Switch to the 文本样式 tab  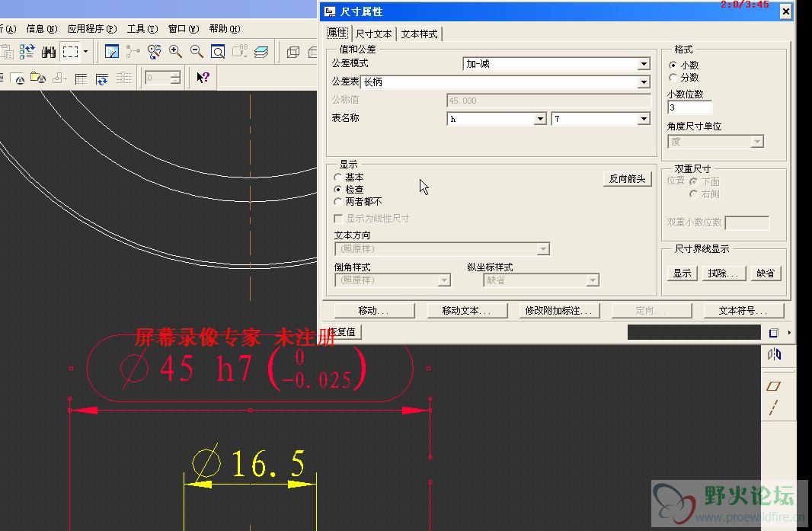[420, 34]
